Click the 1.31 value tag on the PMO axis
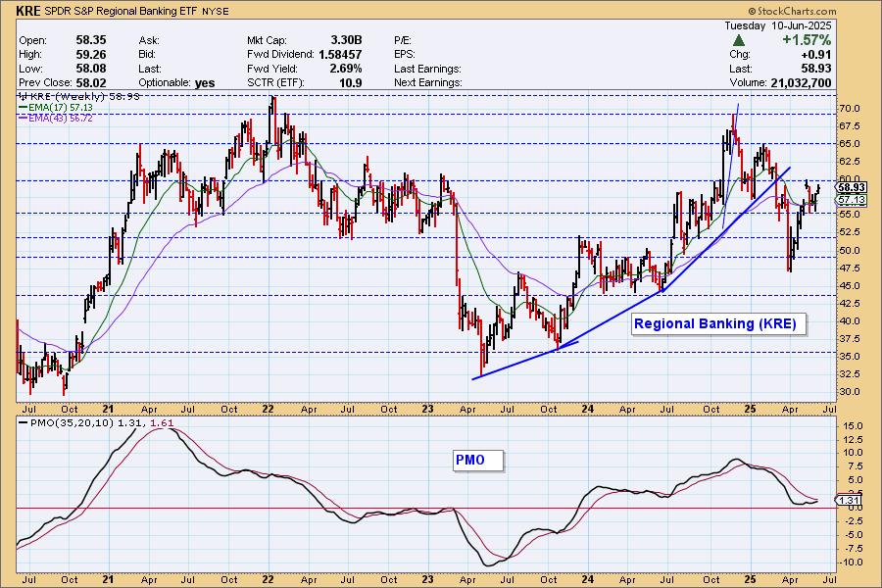The height and width of the screenshot is (588, 882). (849, 500)
